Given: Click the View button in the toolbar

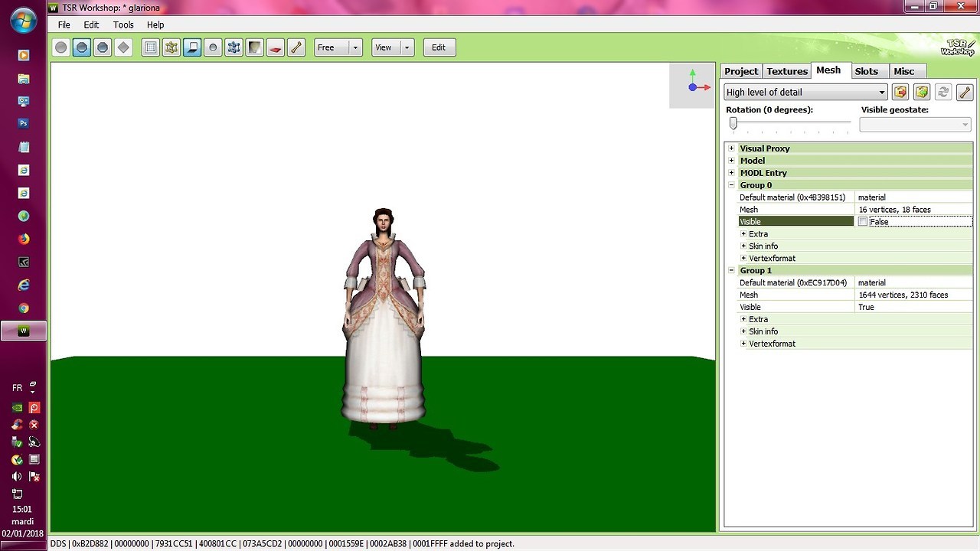Looking at the screenshot, I should [384, 47].
